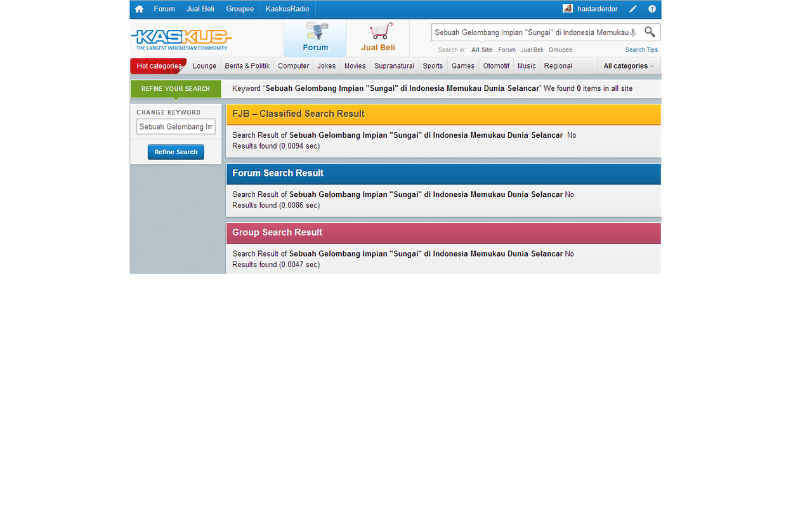Open the Regional category
The height and width of the screenshot is (508, 812).
[558, 66]
